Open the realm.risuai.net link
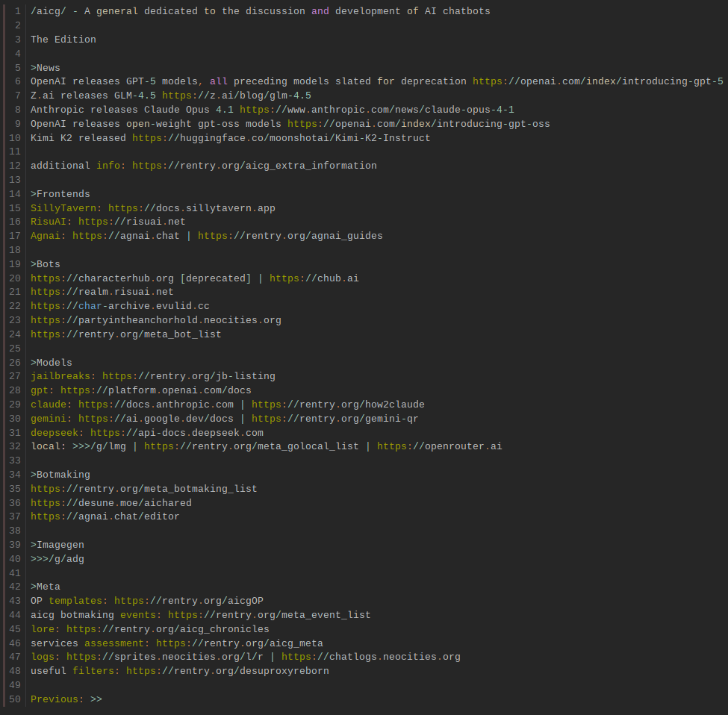This screenshot has height=715, width=728. tap(102, 292)
